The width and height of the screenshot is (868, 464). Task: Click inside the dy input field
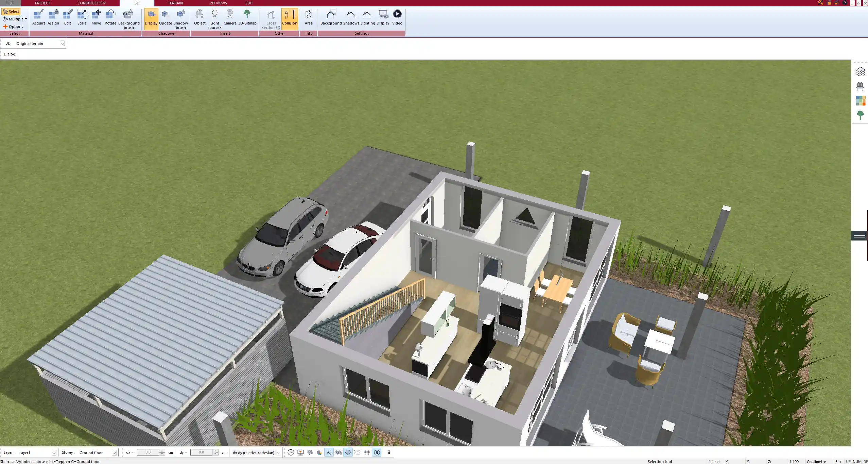(201, 452)
